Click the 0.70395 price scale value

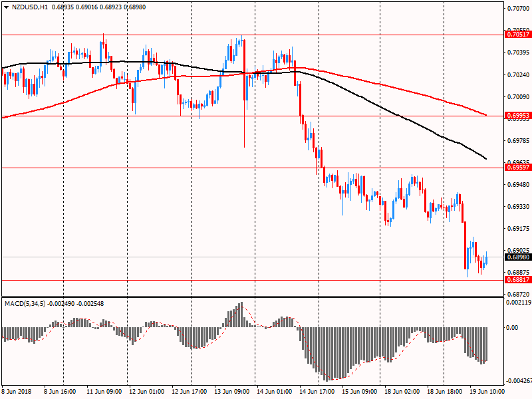coord(519,53)
